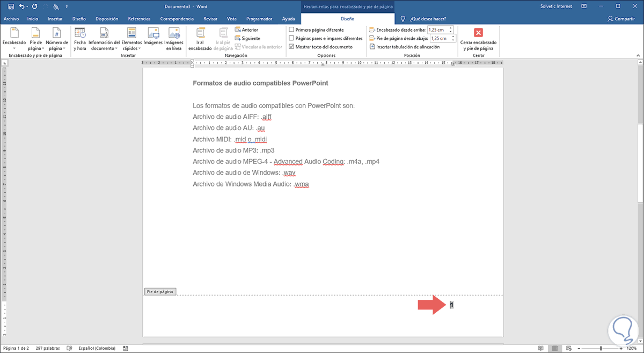644x353 pixels.
Task: Uncheck Mostrar texto del documento
Action: [291, 47]
